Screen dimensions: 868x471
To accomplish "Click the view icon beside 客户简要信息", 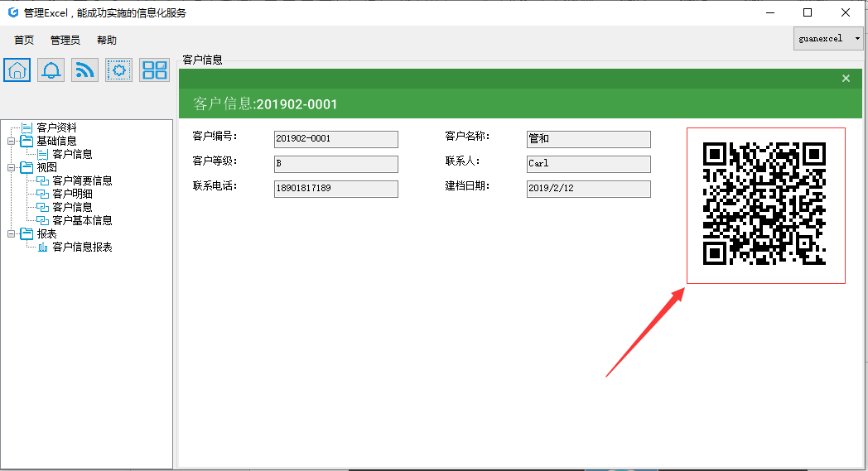I will point(42,180).
